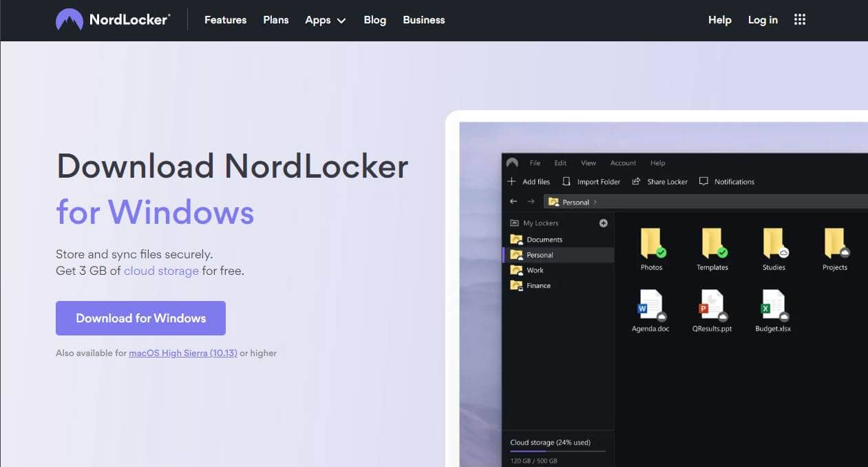Viewport: 868px width, 467px height.
Task: Click the NordLocker mountain logo
Action: (x=69, y=19)
